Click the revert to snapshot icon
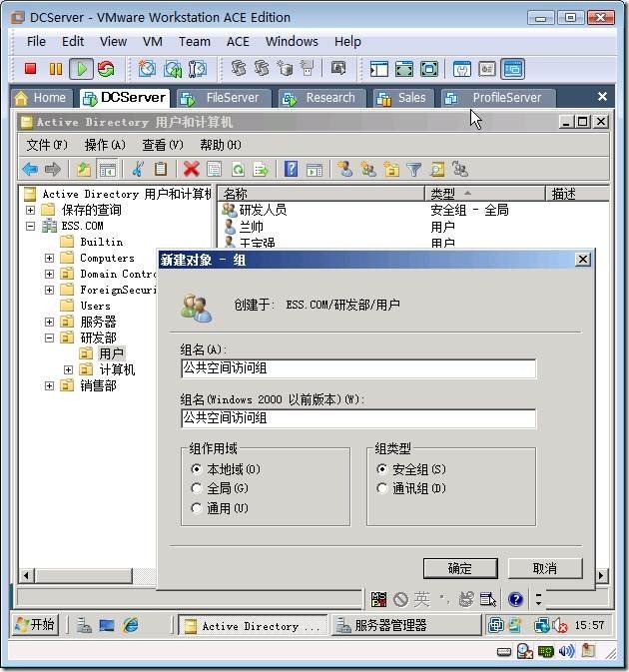 [173, 69]
